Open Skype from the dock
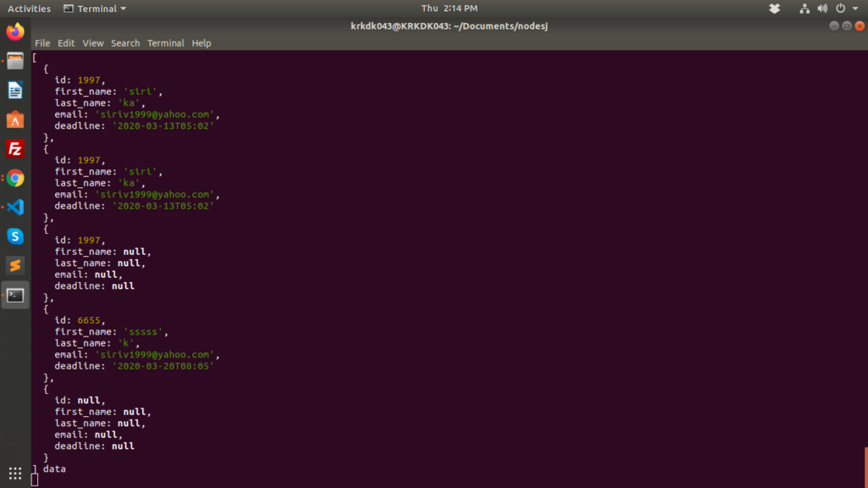 (14, 236)
